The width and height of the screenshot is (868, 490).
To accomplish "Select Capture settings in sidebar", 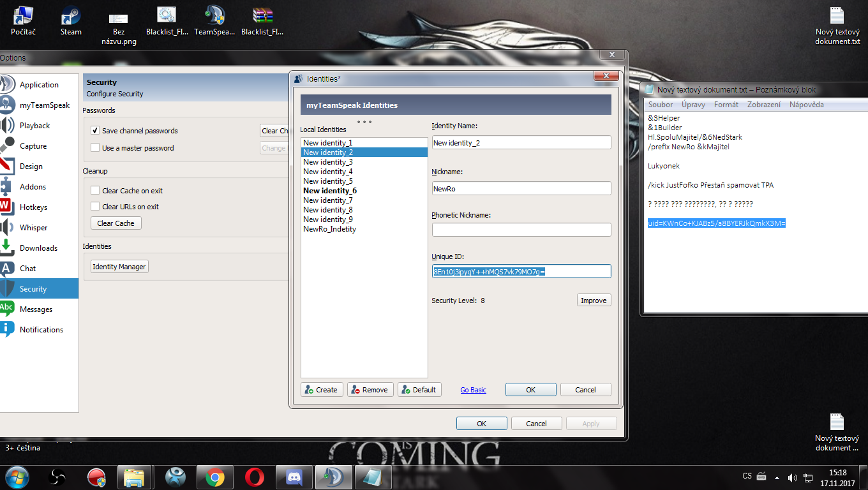I will [39, 146].
